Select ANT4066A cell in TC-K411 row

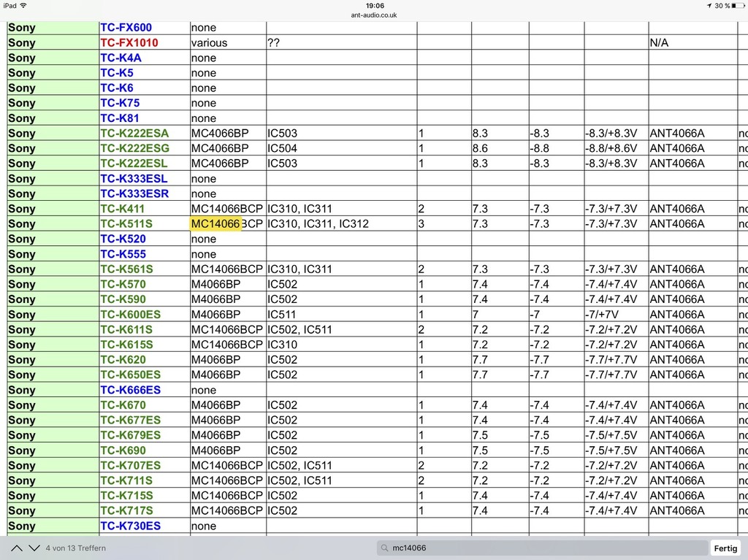692,209
